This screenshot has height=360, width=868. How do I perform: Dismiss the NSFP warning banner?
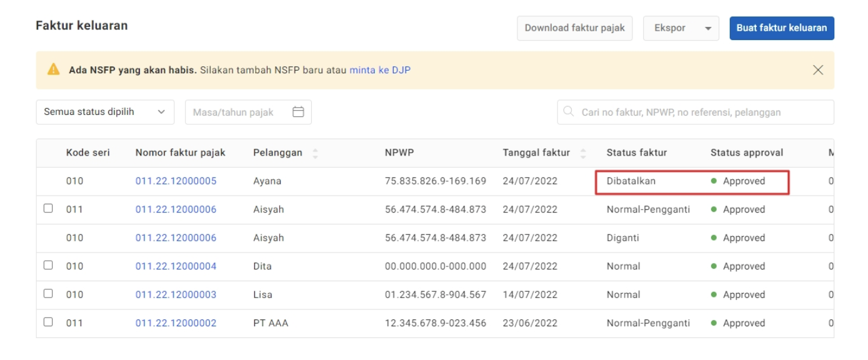817,70
